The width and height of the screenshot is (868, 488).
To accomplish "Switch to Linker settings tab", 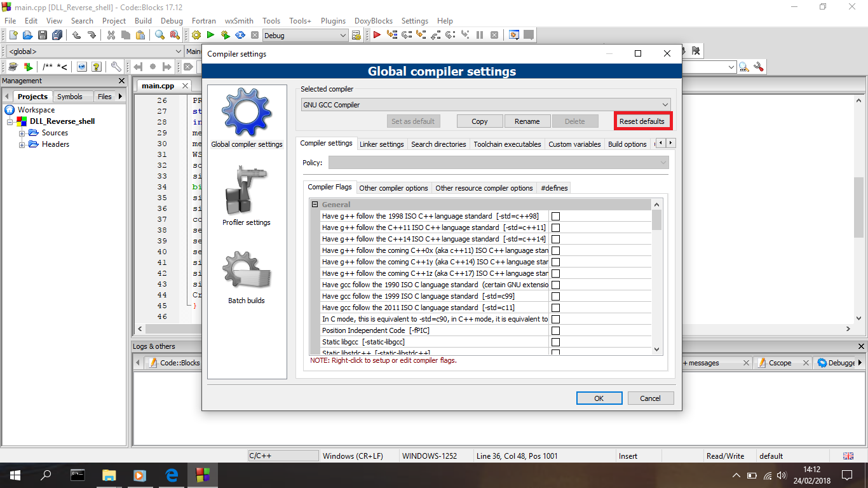I will [381, 144].
